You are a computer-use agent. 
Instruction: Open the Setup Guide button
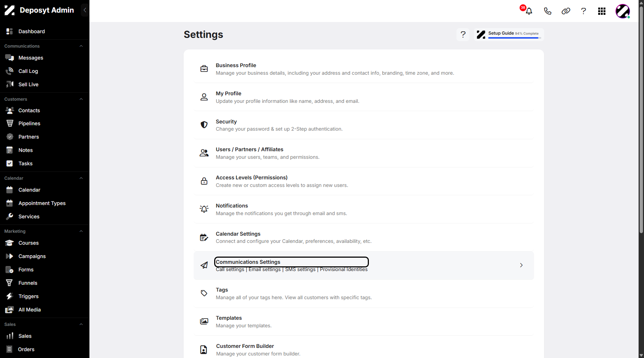click(509, 35)
